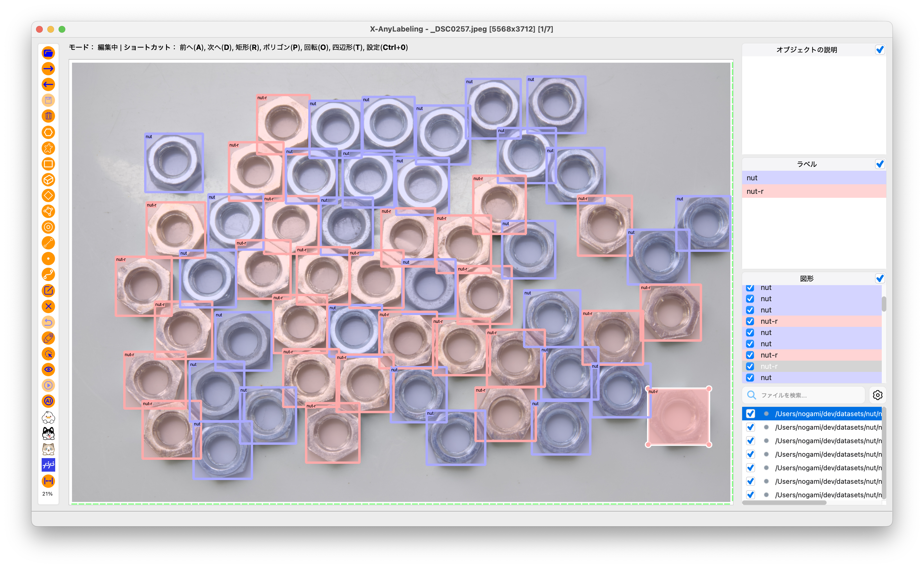The height and width of the screenshot is (568, 924).
Task: Open the label tags icon
Action: [48, 338]
